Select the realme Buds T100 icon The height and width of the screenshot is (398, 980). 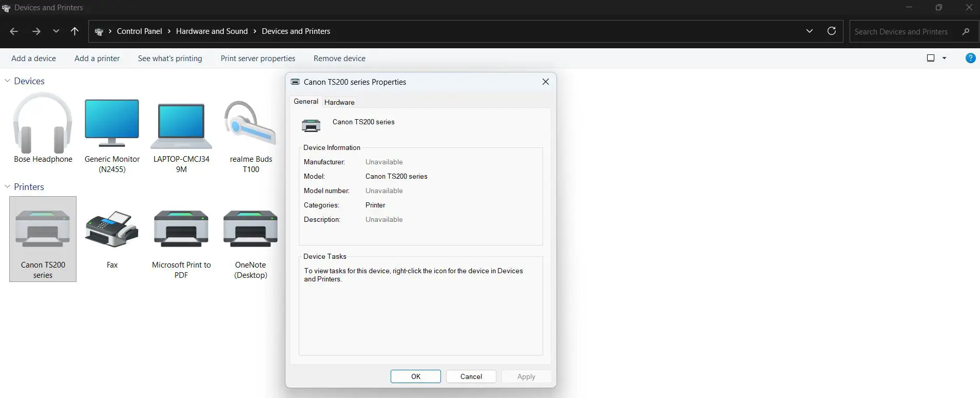tap(250, 124)
